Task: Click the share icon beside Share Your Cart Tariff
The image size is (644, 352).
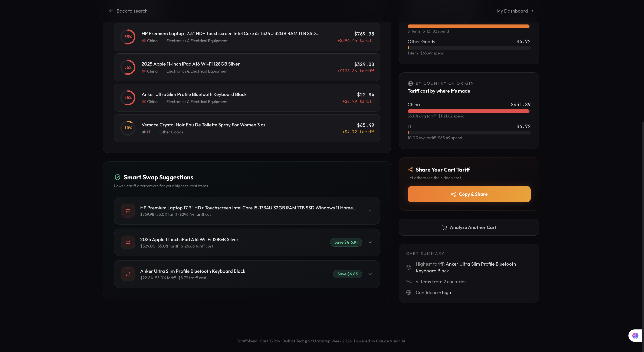Action: point(410,170)
